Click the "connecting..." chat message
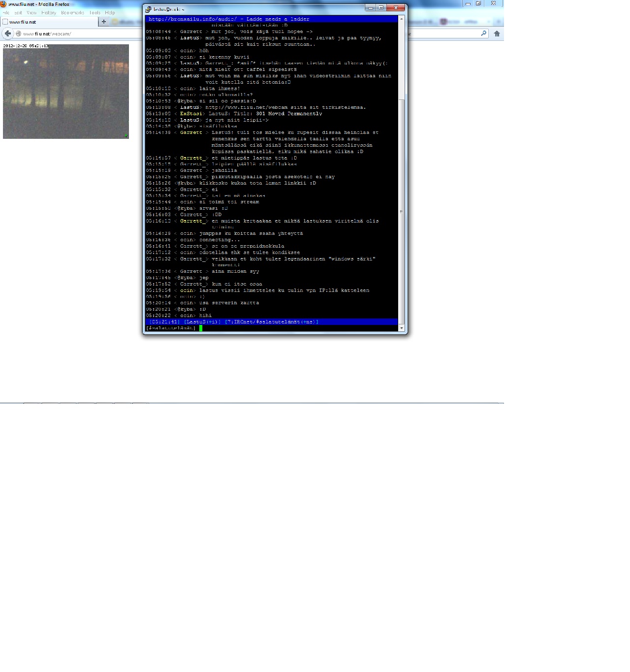Screen dimensions: 630x672 click(219, 240)
